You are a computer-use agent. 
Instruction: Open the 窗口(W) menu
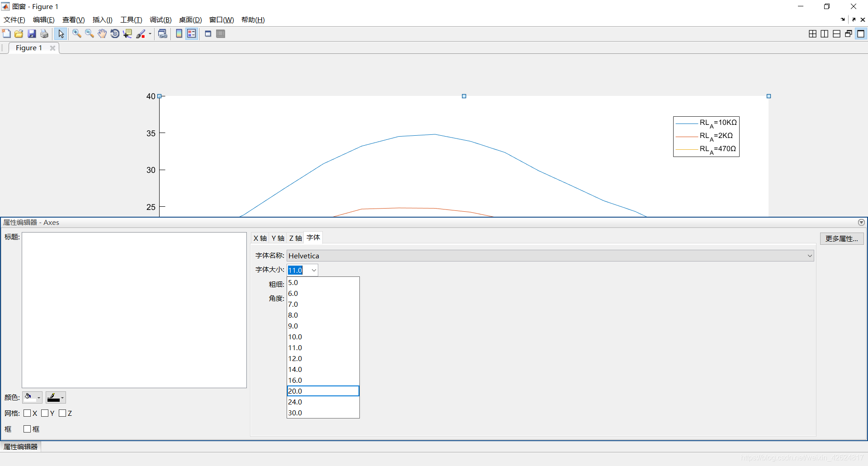click(222, 20)
